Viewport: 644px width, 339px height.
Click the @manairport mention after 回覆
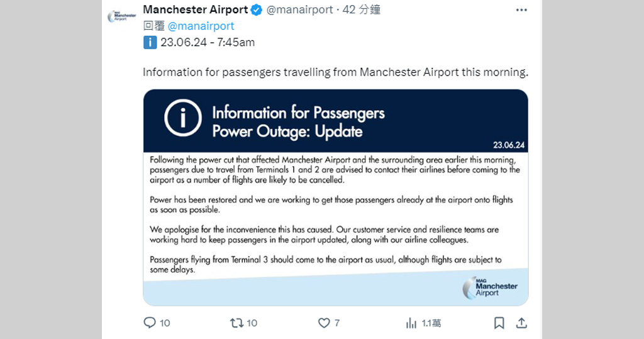tap(201, 26)
